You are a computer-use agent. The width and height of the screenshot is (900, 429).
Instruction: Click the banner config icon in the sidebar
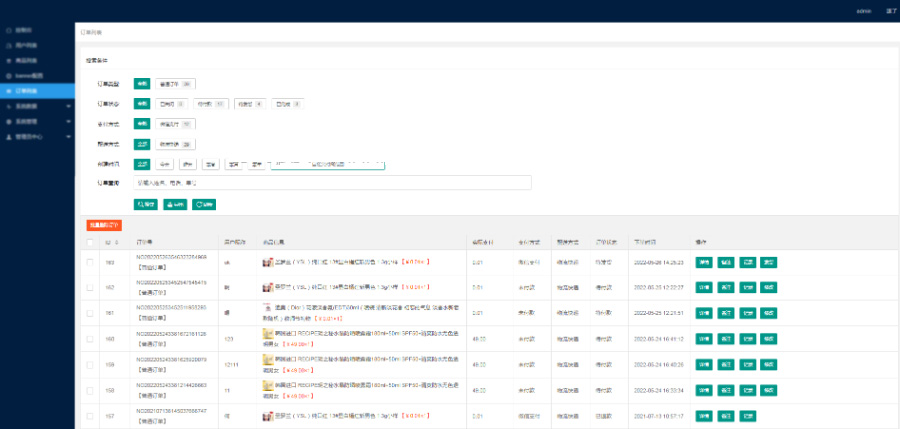pyautogui.click(x=7, y=76)
